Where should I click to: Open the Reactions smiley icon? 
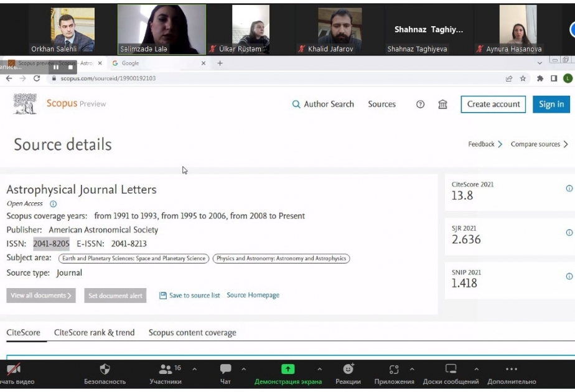(x=348, y=369)
